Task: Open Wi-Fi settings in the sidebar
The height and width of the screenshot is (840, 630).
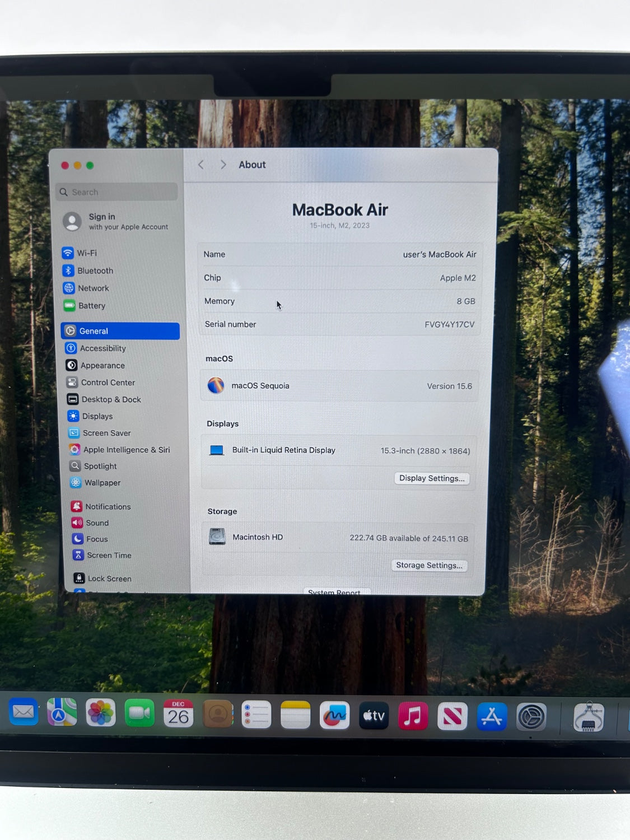Action: (87, 253)
